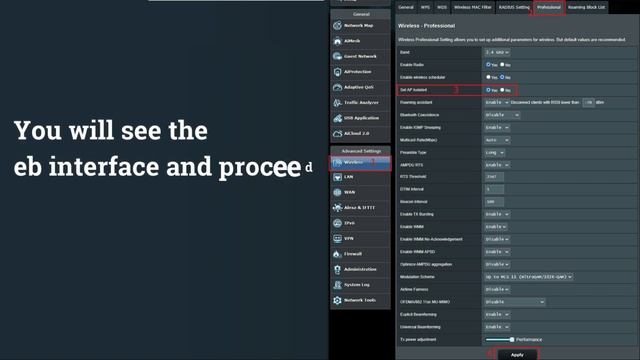Screen dimensions: 640x360
Task: Open IPv6 settings in the sidebar
Action: 360,223
